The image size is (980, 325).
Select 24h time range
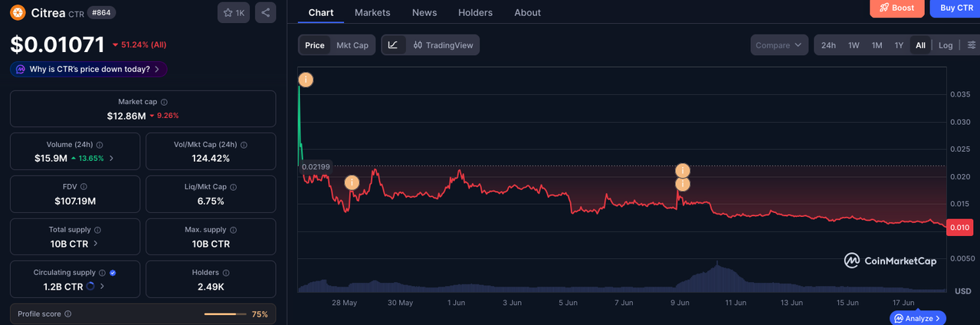pos(828,45)
